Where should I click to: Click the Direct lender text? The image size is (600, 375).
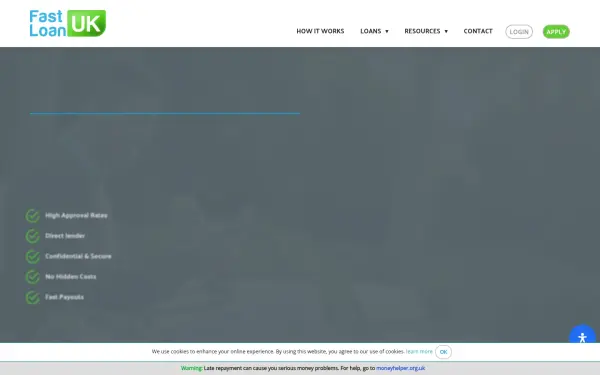tap(65, 236)
